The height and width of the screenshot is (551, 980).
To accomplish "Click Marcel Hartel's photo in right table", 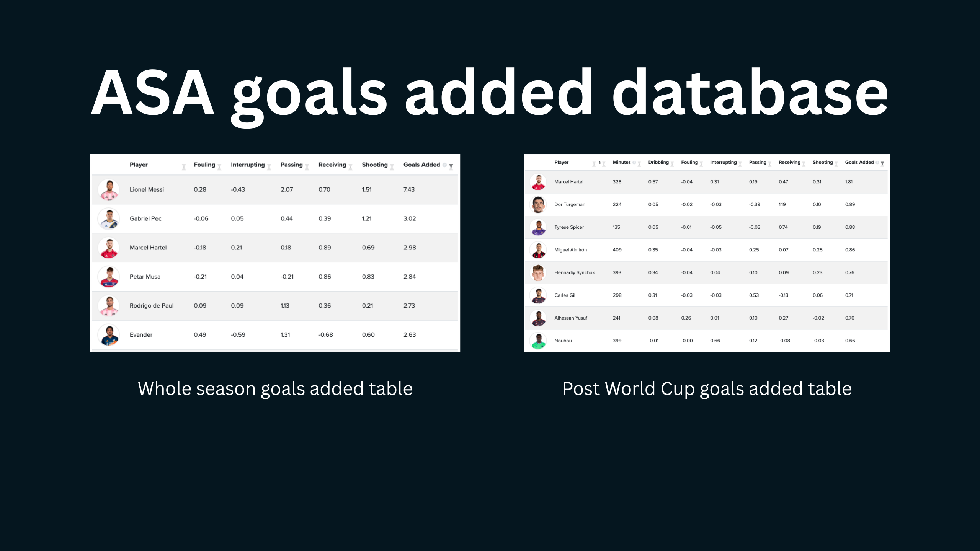I will 538,182.
